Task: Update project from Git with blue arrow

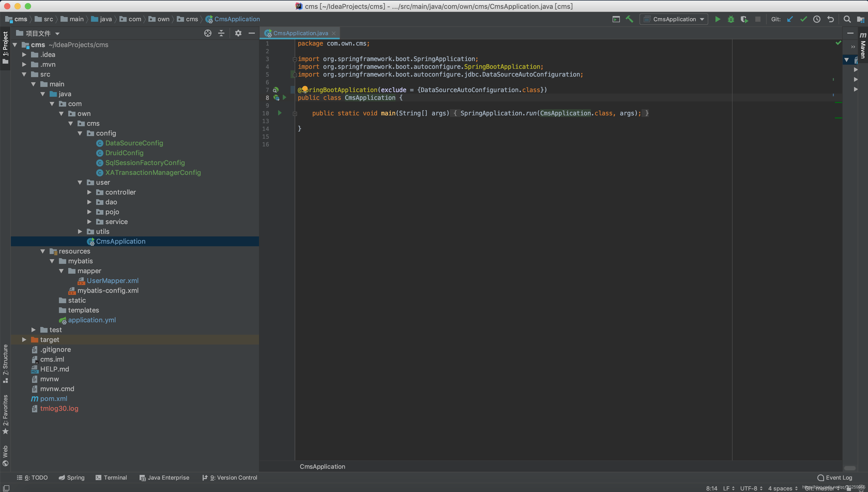Action: pos(790,19)
